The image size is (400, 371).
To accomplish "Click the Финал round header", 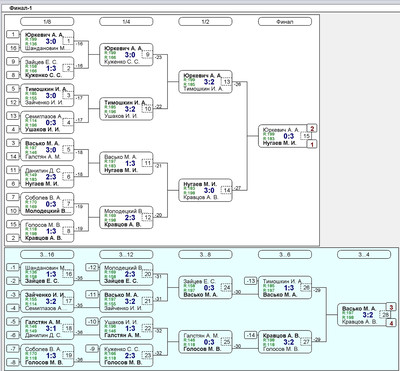I will click(285, 22).
